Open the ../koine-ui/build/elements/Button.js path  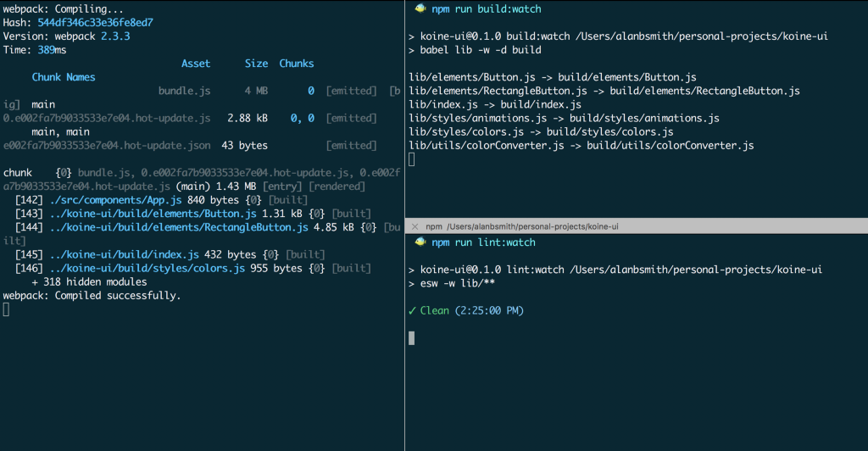[153, 214]
